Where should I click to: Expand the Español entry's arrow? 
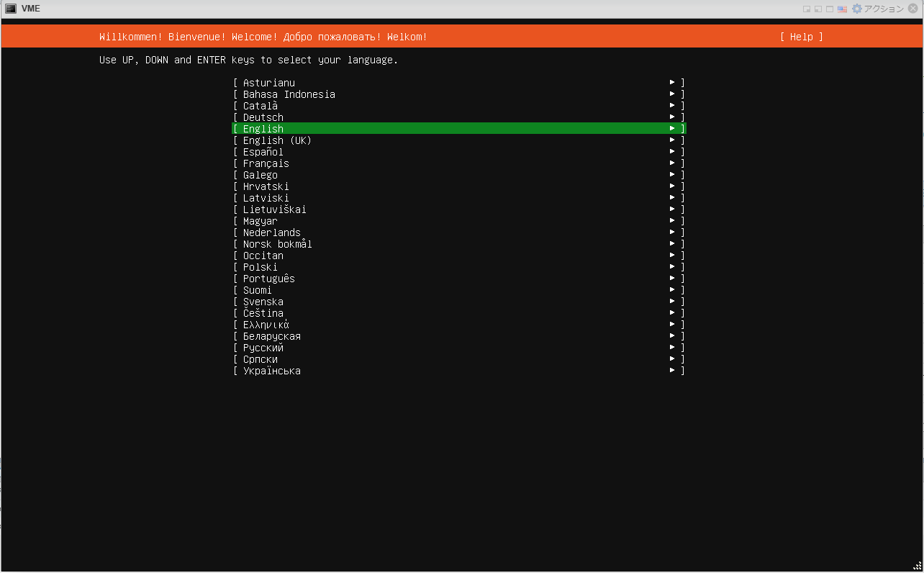pos(671,151)
